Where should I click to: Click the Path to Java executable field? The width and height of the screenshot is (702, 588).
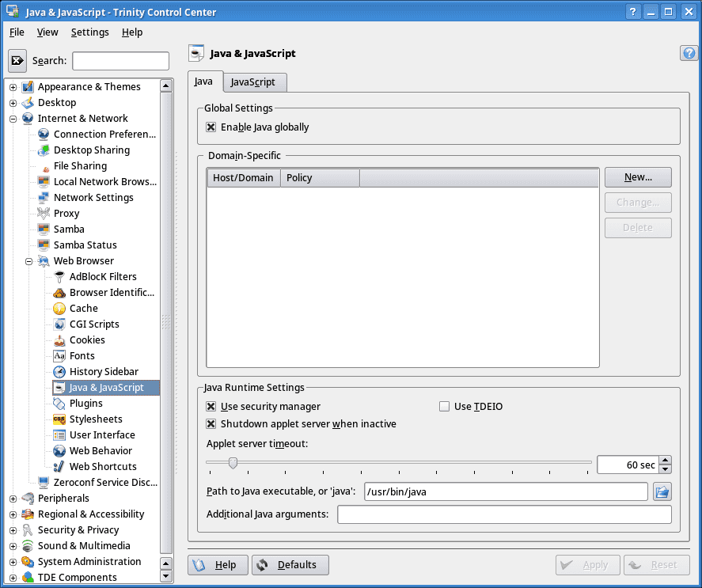tap(506, 491)
